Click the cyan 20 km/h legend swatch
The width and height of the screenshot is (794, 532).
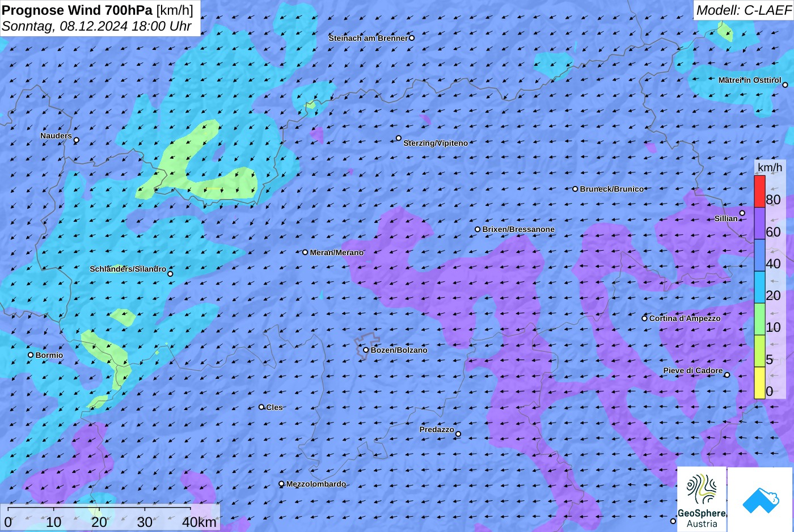759,287
